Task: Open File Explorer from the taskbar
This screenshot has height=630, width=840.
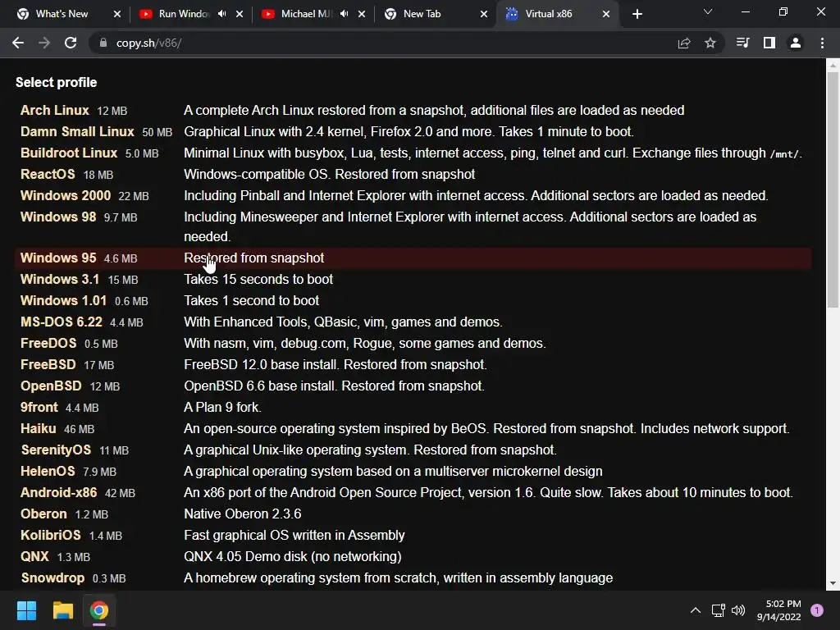Action: [62, 610]
